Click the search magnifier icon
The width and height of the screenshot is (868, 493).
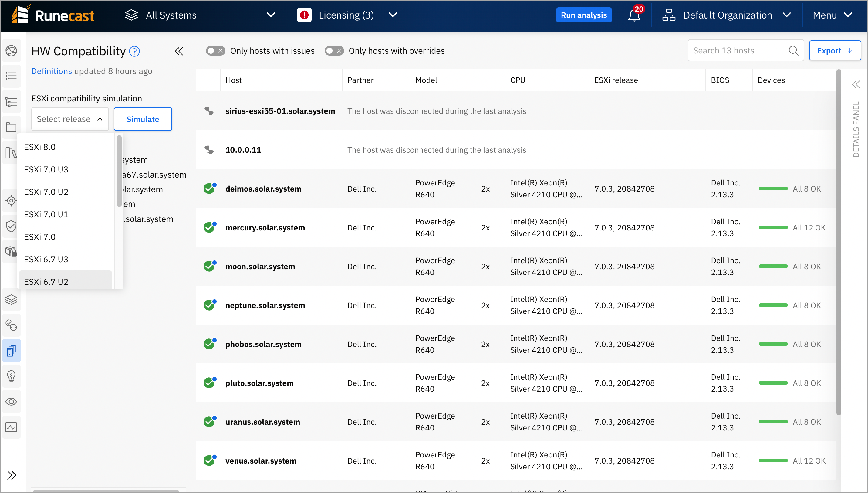tap(793, 50)
